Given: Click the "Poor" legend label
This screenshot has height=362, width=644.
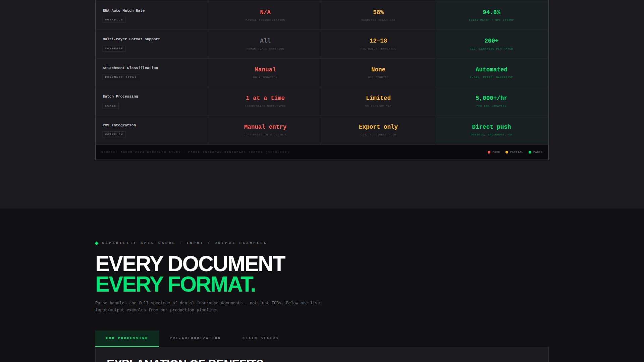Looking at the screenshot, I should pos(496,152).
